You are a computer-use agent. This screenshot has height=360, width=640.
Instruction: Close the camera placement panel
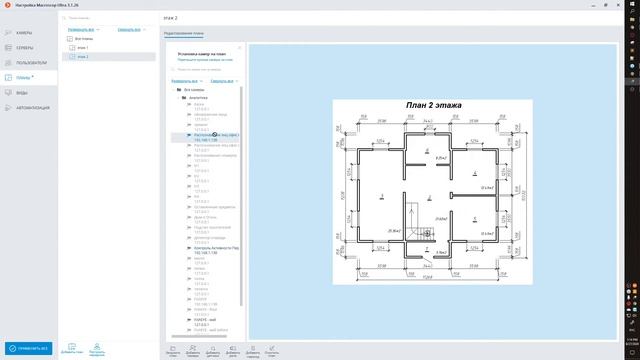[240, 48]
